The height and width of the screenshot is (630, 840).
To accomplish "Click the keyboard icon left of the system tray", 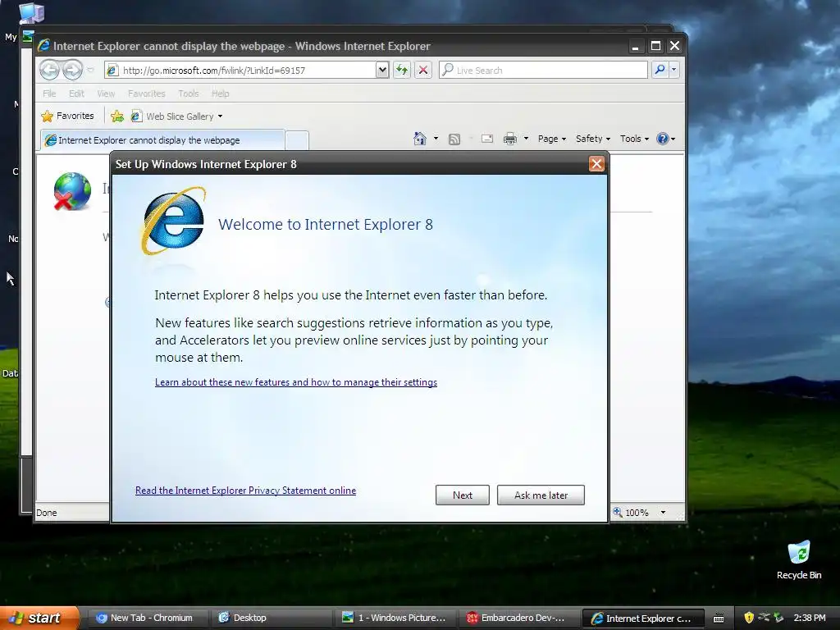I will [x=719, y=619].
